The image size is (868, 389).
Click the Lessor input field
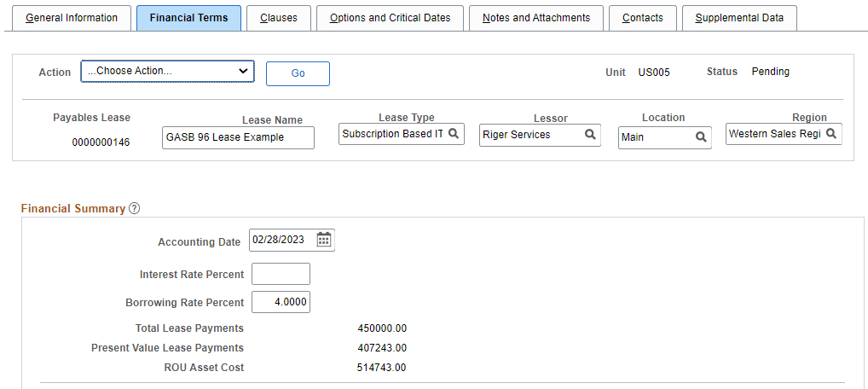pyautogui.click(x=531, y=135)
